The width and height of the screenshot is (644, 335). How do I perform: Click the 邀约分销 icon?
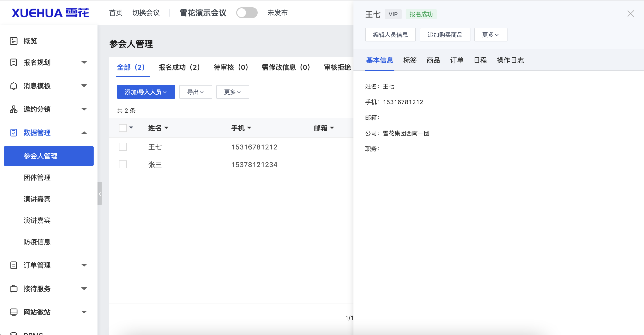coord(13,109)
